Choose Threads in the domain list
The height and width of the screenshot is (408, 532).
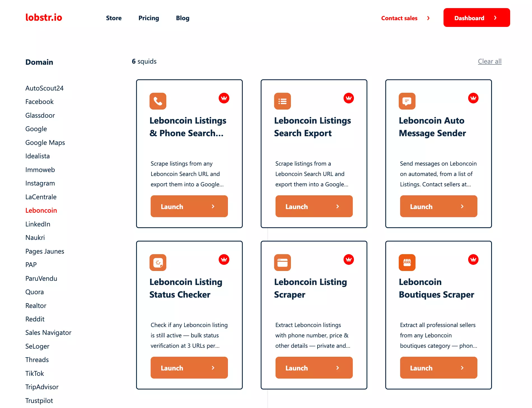[x=37, y=360]
